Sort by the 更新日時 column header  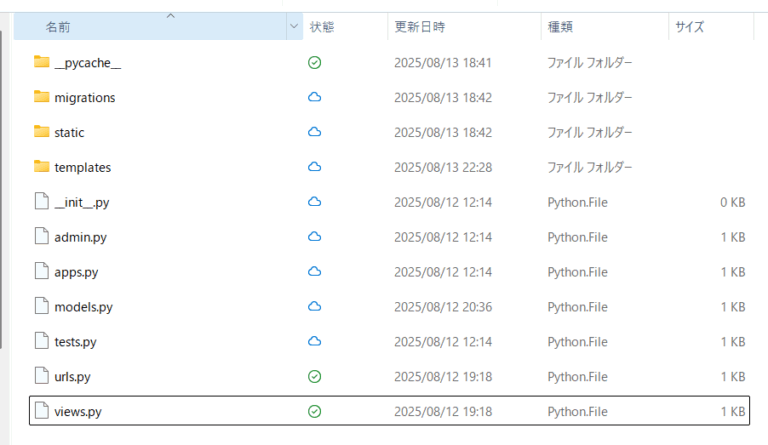(420, 27)
